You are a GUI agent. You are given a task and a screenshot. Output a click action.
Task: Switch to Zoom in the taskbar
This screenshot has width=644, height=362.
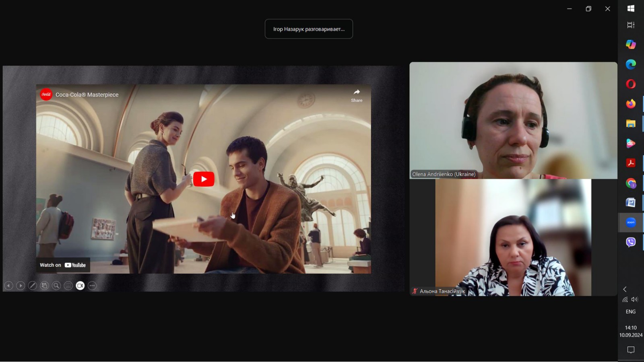[631, 222]
